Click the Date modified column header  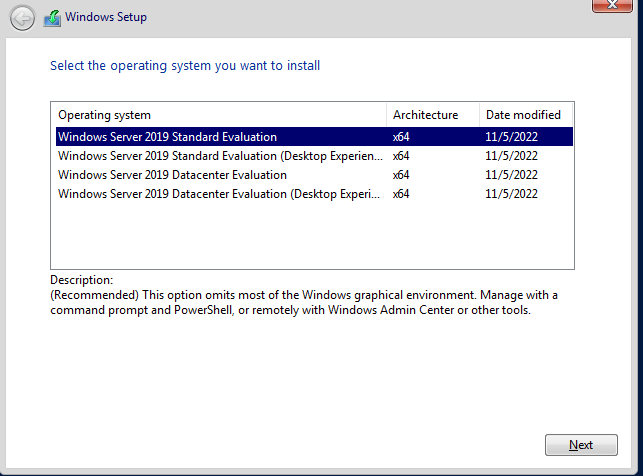click(x=523, y=115)
